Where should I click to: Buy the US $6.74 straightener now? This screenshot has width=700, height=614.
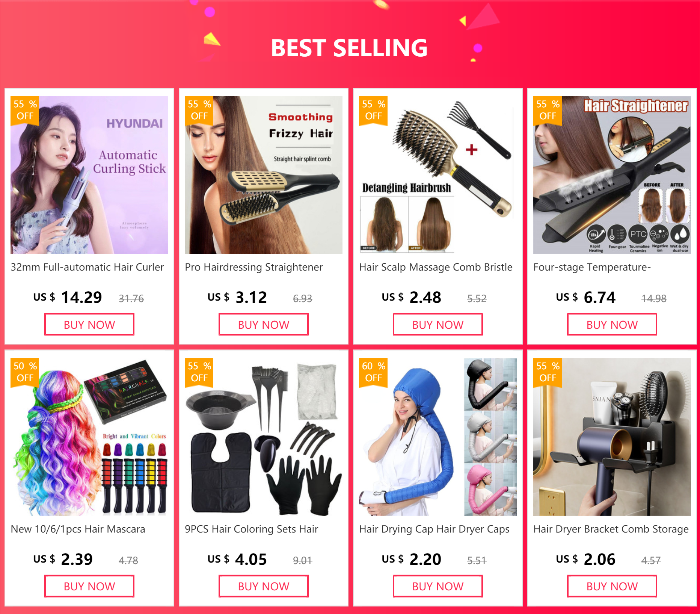612,325
